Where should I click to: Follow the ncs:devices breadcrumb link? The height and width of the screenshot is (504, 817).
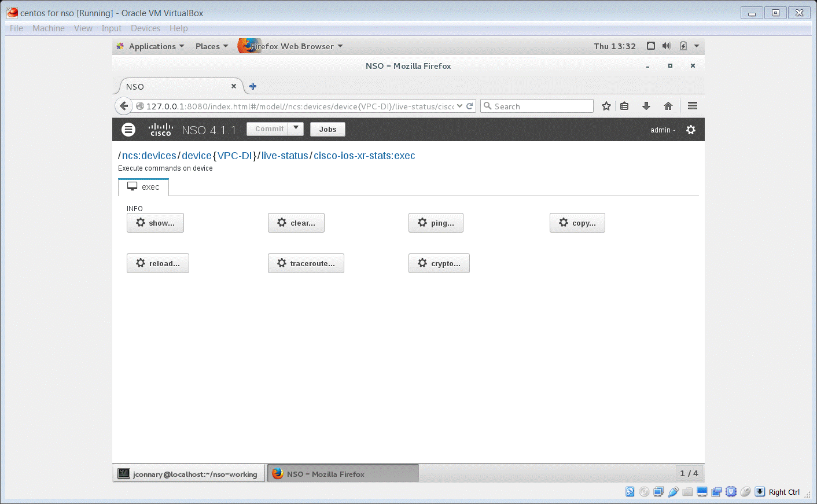point(149,156)
